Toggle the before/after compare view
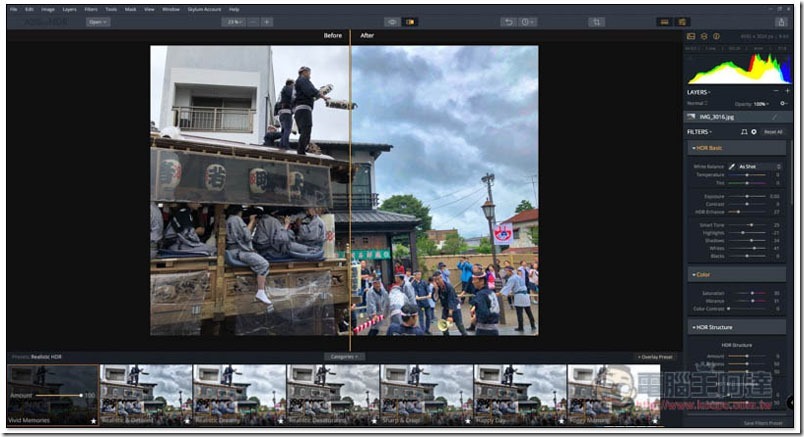Viewport: 804px width, 437px height. [x=410, y=22]
